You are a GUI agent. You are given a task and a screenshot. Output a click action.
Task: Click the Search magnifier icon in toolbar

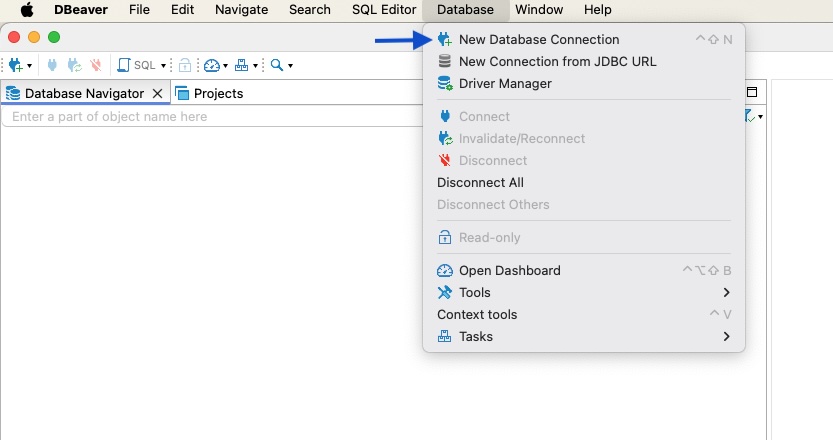pos(277,65)
